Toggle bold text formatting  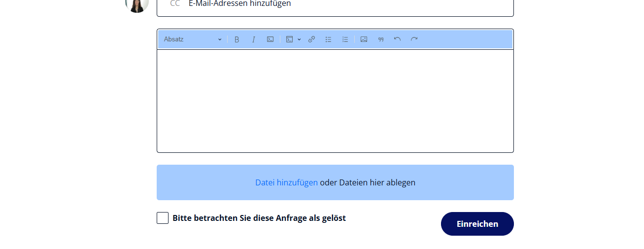click(x=237, y=39)
